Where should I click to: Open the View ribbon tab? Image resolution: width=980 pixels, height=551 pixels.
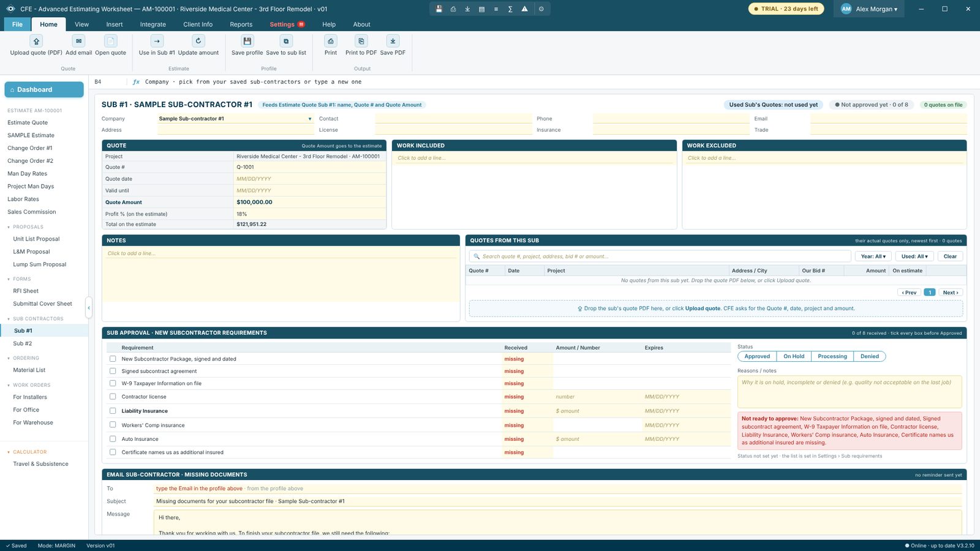[81, 24]
